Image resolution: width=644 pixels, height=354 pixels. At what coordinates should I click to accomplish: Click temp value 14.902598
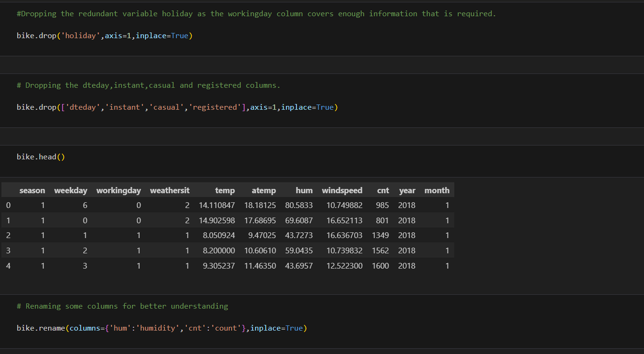pyautogui.click(x=217, y=220)
